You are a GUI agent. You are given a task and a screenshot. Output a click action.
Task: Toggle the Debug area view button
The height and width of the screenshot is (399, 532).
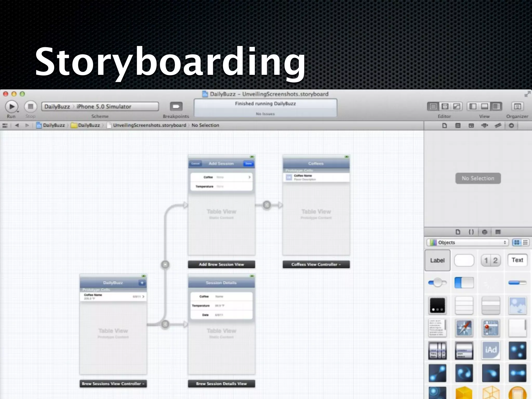484,107
